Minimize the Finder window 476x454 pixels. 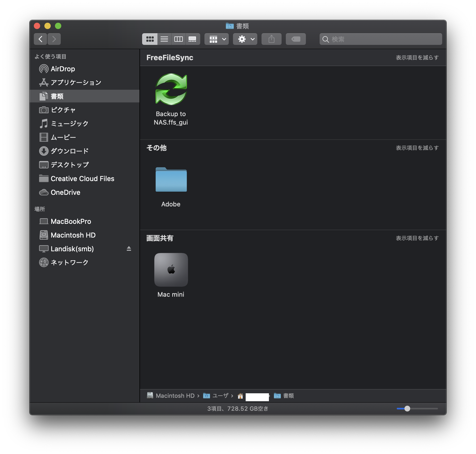(x=48, y=26)
